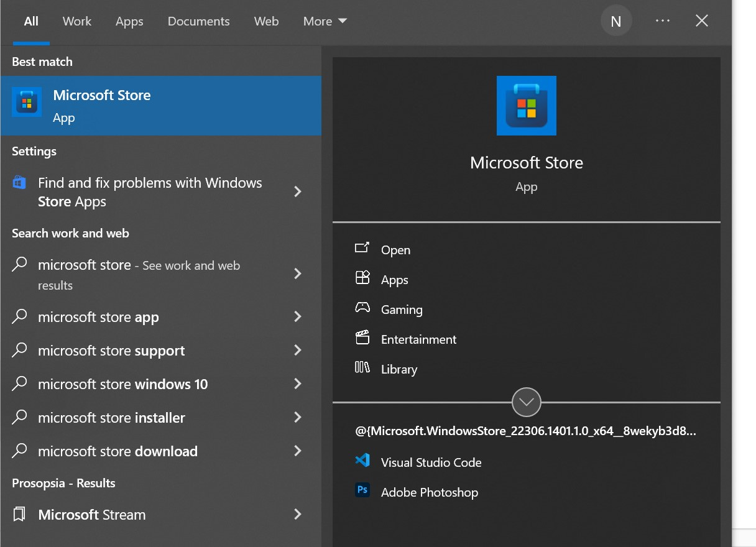
Task: Click the Windows Store troubleshooter settings icon
Action: click(19, 183)
